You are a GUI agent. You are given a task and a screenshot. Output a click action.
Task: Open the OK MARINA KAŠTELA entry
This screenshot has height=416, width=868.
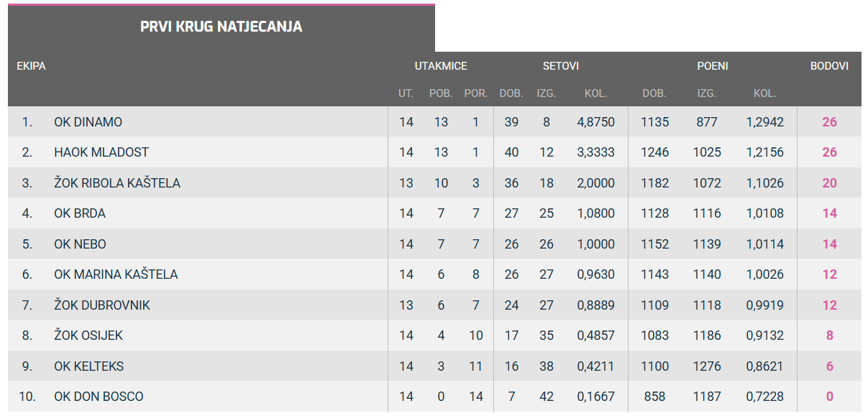116,274
